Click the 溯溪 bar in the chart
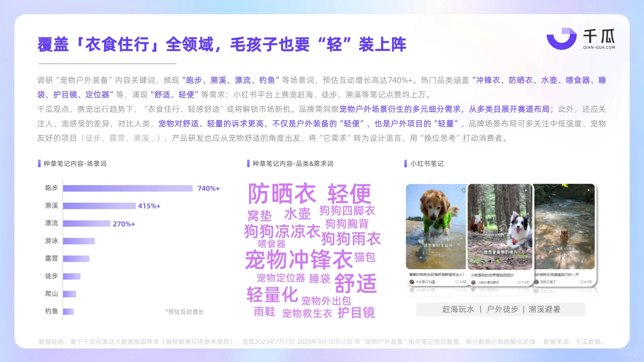The width and height of the screenshot is (644, 362). pos(99,206)
